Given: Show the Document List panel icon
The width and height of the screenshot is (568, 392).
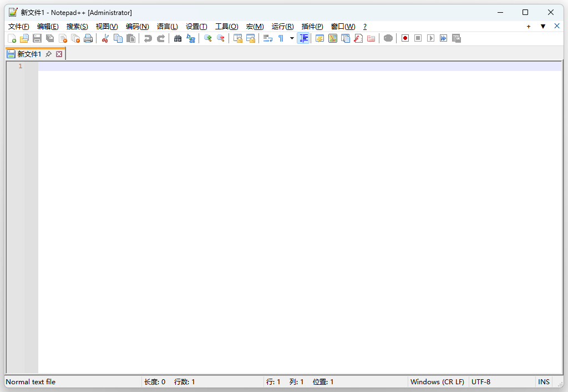Looking at the screenshot, I should point(345,38).
